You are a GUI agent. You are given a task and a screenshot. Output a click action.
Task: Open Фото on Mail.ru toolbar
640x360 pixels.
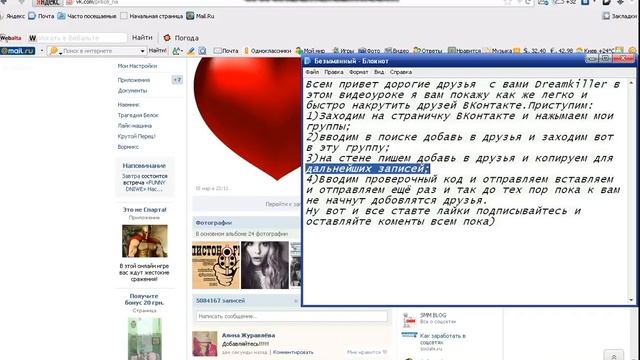pyautogui.click(x=369, y=51)
